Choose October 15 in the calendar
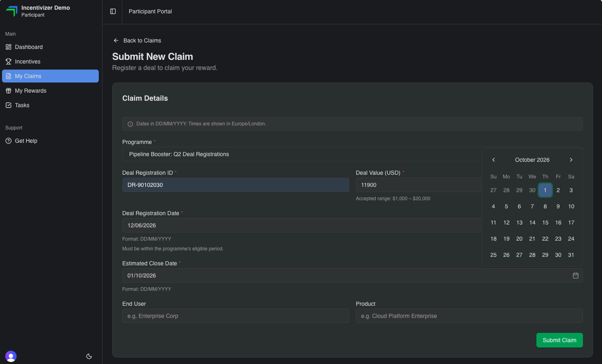Image resolution: width=602 pixels, height=364 pixels. [545, 222]
